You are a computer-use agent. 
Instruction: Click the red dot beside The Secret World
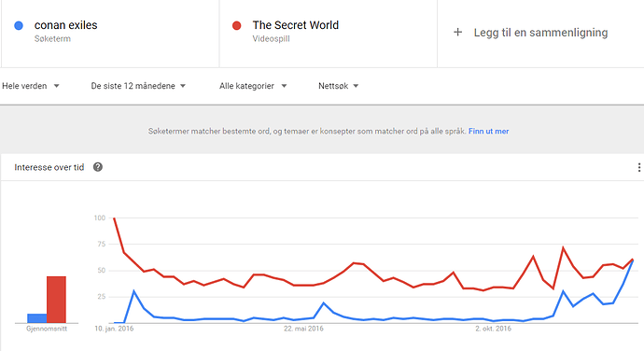click(236, 25)
